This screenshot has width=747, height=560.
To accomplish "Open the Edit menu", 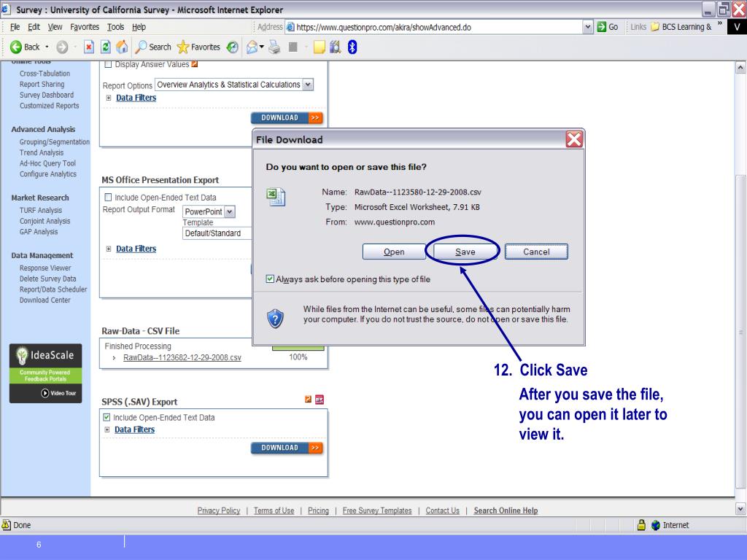I will coord(34,27).
